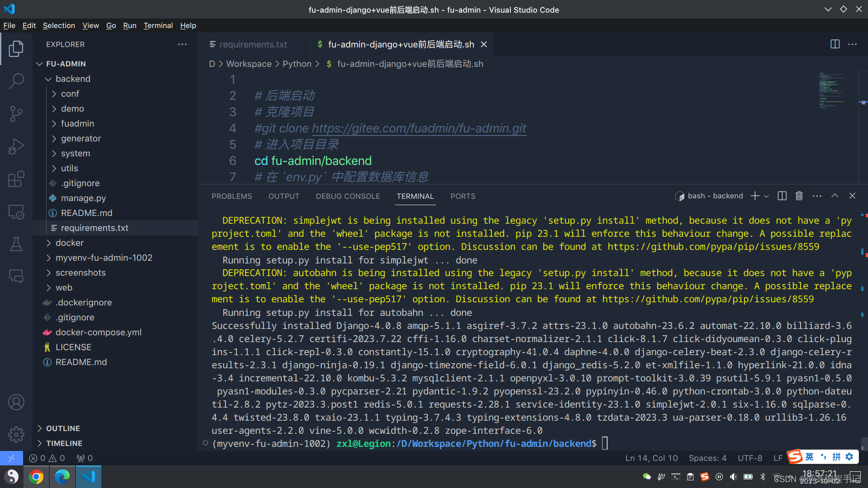Open the Extensions view

(x=16, y=179)
